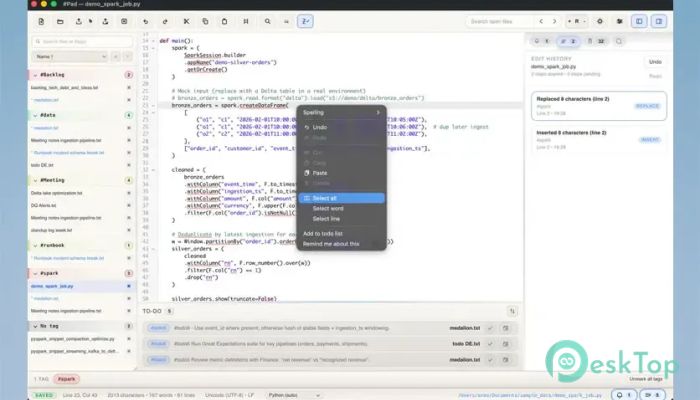Mark last medallion.txt to-do as done
Image resolution: width=700 pixels, height=400 pixels.
pos(490,360)
